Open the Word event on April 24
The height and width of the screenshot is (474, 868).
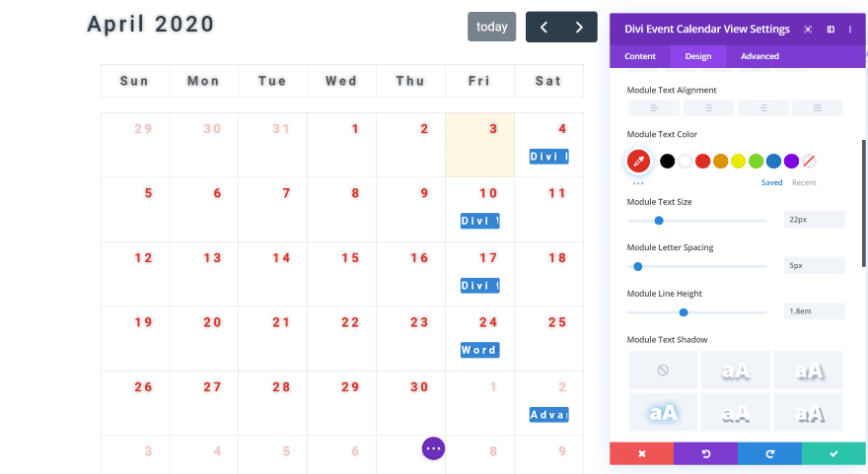point(480,350)
